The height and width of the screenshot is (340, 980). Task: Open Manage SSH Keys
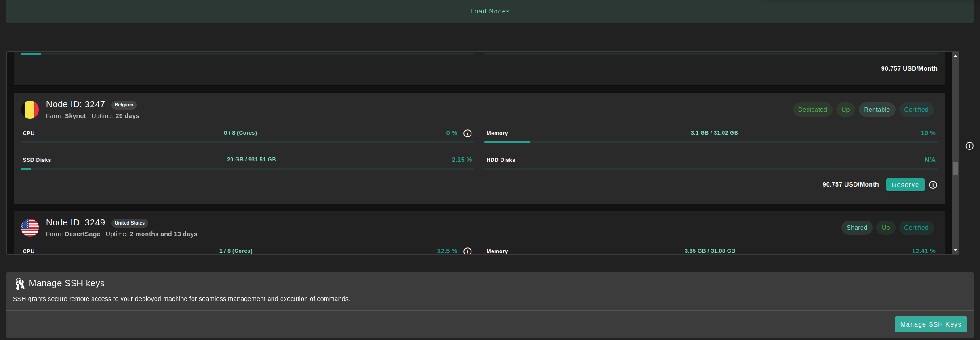click(930, 324)
